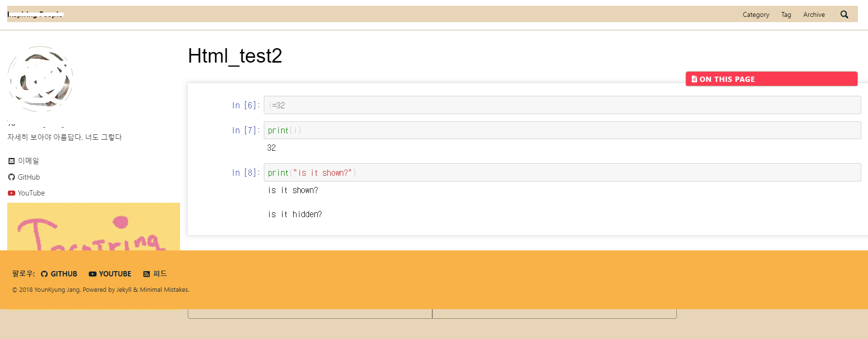Click the author profile avatar
Image resolution: width=868 pixels, height=339 pixels.
[x=40, y=79]
